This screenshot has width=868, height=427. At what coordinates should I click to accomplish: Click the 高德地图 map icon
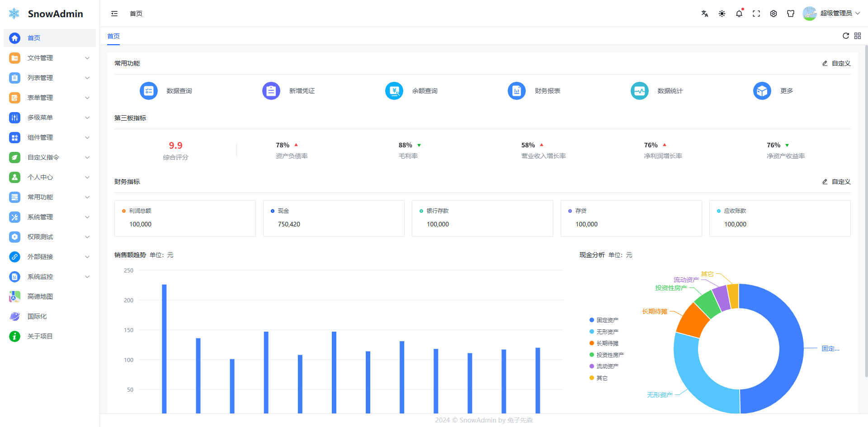15,296
